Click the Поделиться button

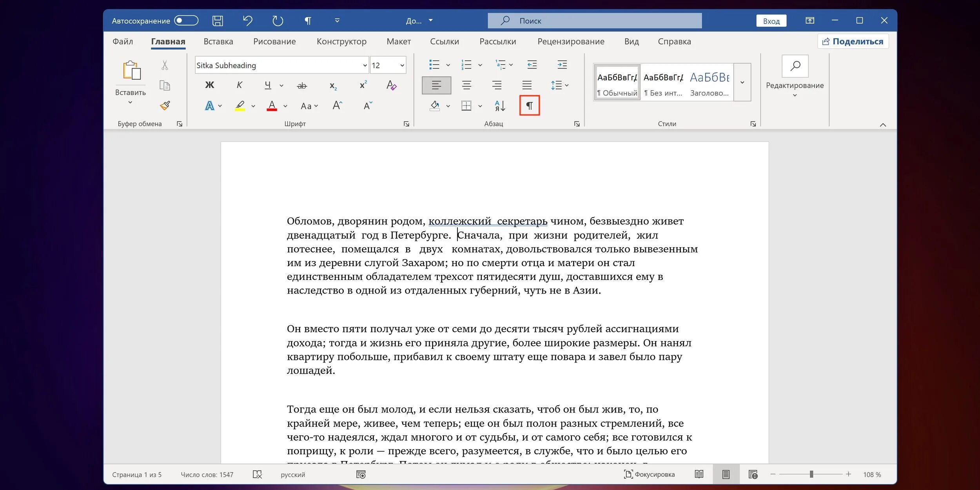(853, 42)
